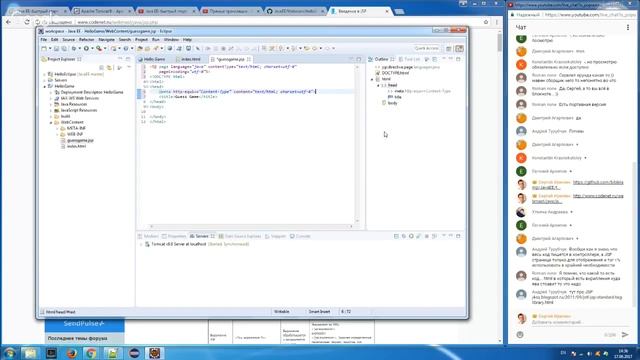This screenshot has width=640, height=360.
Task: Open the codenet.ru link in chat
Action: (x=578, y=198)
